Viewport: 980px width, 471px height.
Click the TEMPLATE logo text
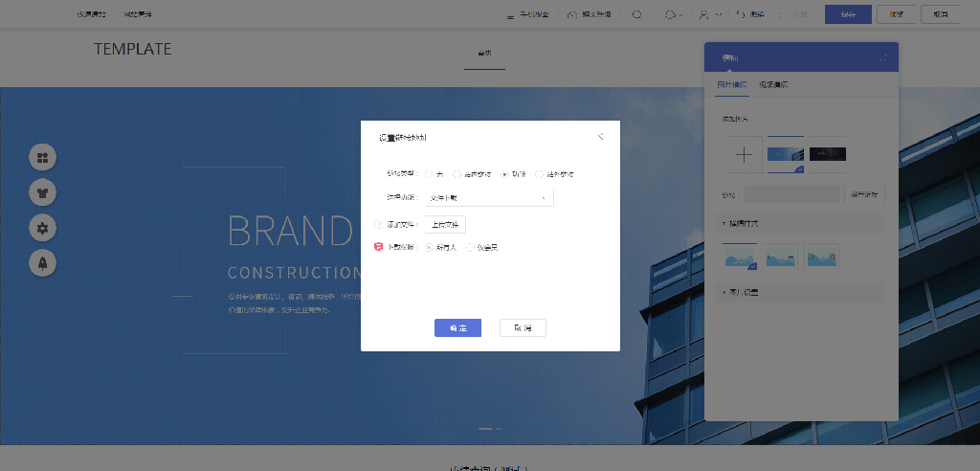point(132,50)
